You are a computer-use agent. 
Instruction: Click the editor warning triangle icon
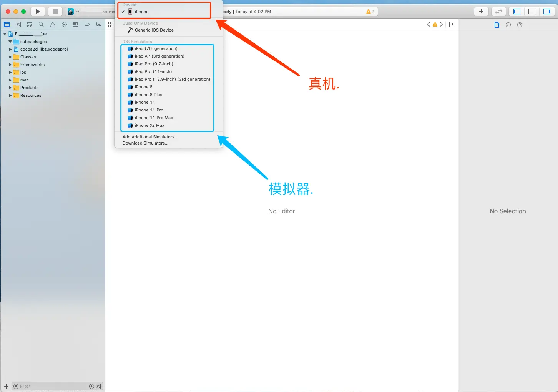tap(435, 24)
